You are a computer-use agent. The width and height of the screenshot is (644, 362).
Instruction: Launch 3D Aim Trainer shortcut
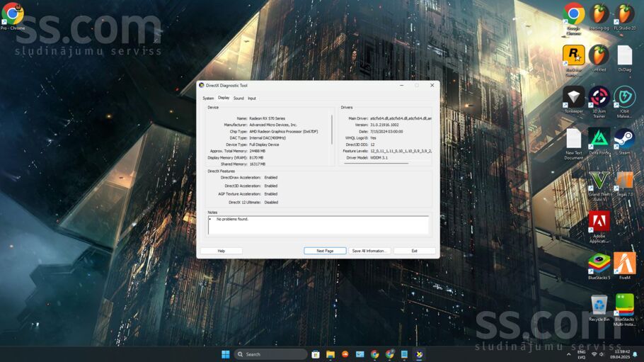click(x=599, y=101)
